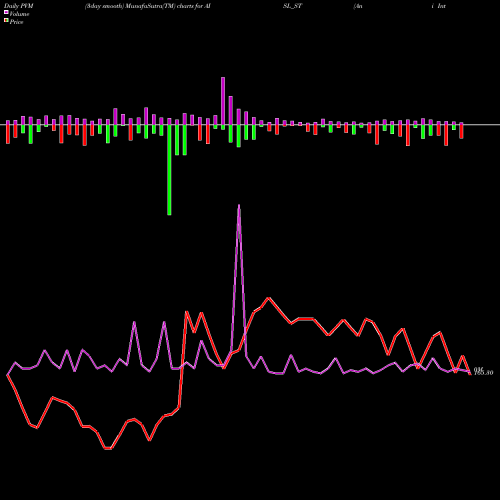Click the magenta volume line peak
Viewport: 500px width, 500px height.
point(239,206)
